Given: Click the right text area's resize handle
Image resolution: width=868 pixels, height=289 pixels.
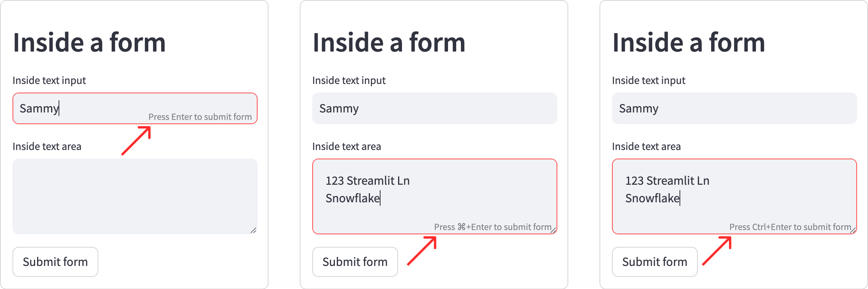Looking at the screenshot, I should [x=853, y=231].
